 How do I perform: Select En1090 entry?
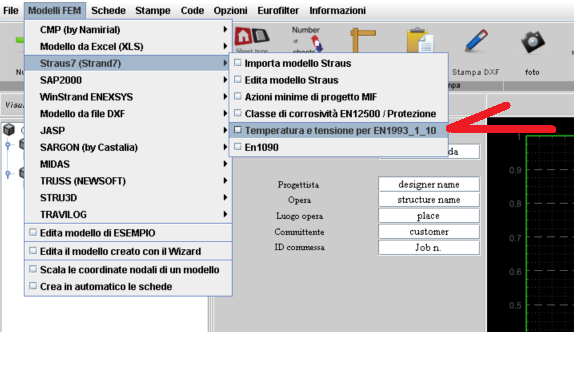(x=339, y=148)
